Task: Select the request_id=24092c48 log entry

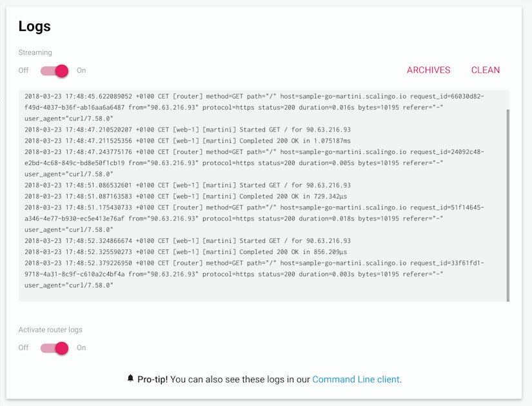Action: [258, 151]
